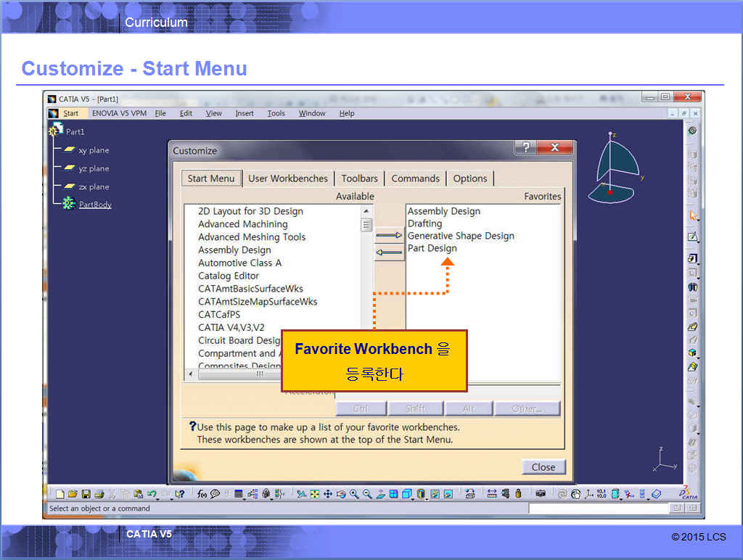Viewport: 743px width, 560px height.
Task: Click the Save disk icon
Action: (x=86, y=494)
